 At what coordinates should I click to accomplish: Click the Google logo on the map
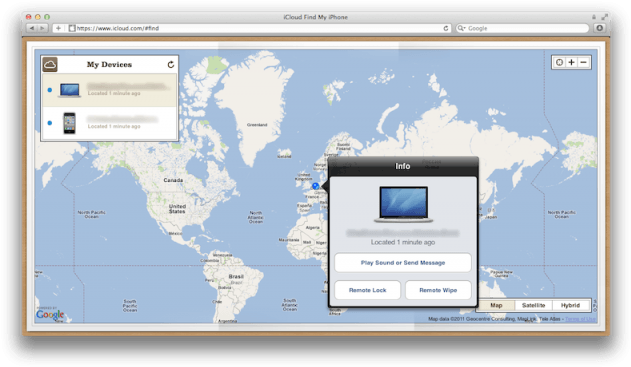coord(50,315)
